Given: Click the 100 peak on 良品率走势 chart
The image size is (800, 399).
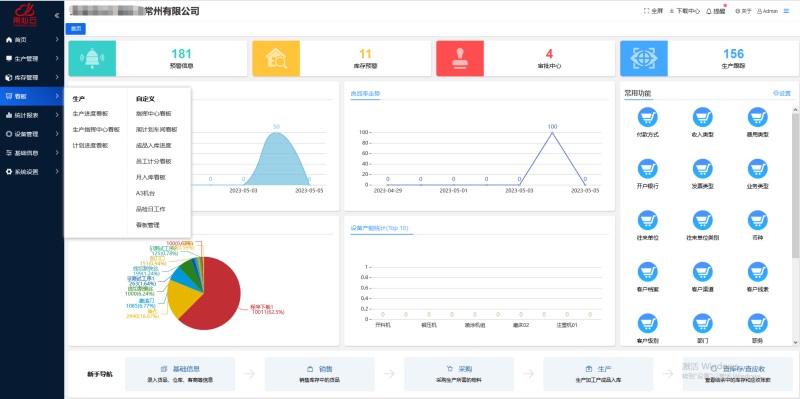Looking at the screenshot, I should pos(552,132).
